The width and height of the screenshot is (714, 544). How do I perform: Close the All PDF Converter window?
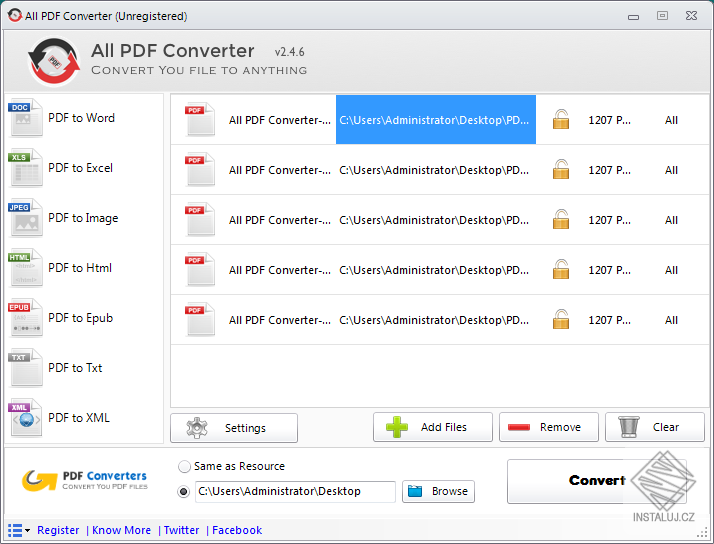tap(691, 15)
